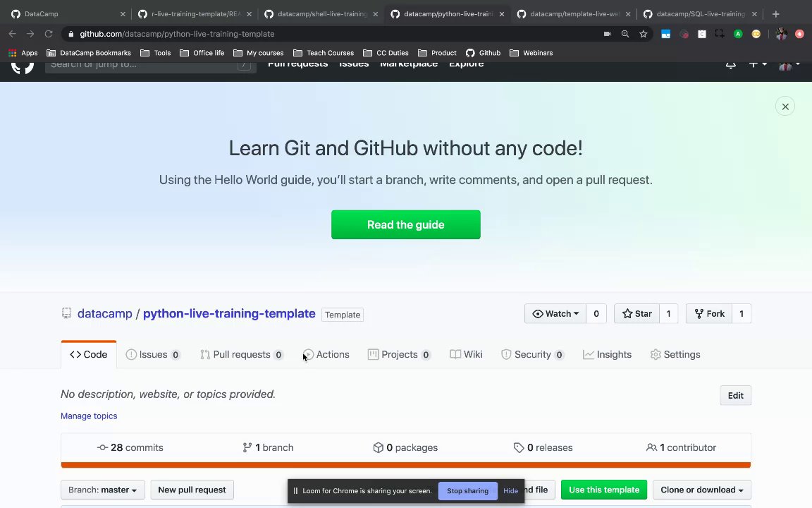View the 28 commits history

[x=130, y=447]
